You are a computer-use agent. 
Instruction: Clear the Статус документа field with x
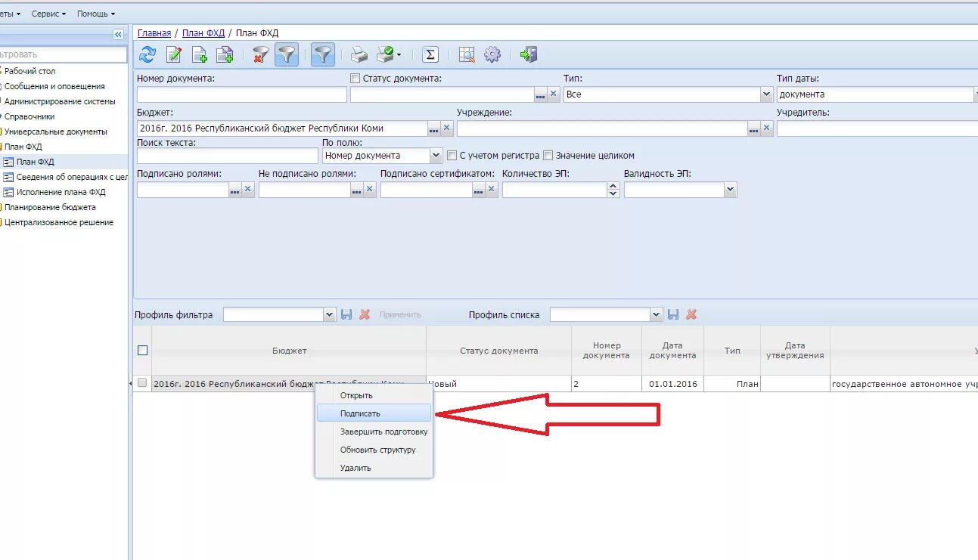coord(554,94)
